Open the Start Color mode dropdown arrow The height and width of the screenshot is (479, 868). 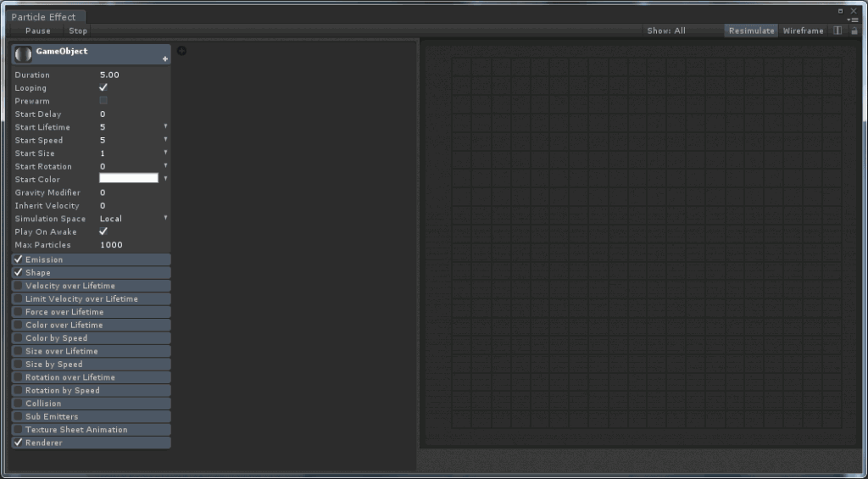pos(165,179)
